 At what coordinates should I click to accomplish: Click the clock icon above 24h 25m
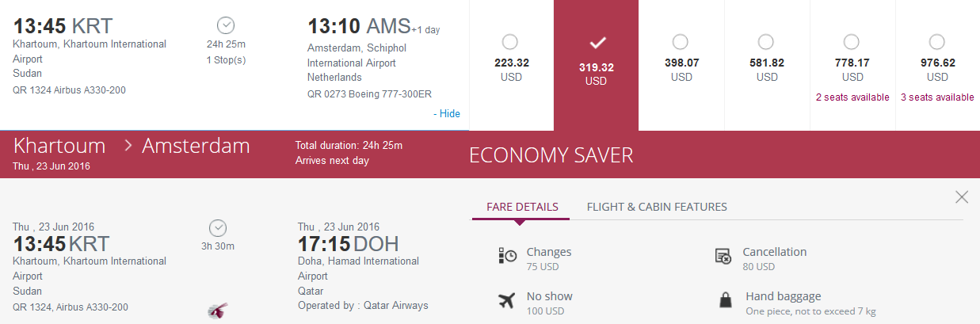click(226, 25)
